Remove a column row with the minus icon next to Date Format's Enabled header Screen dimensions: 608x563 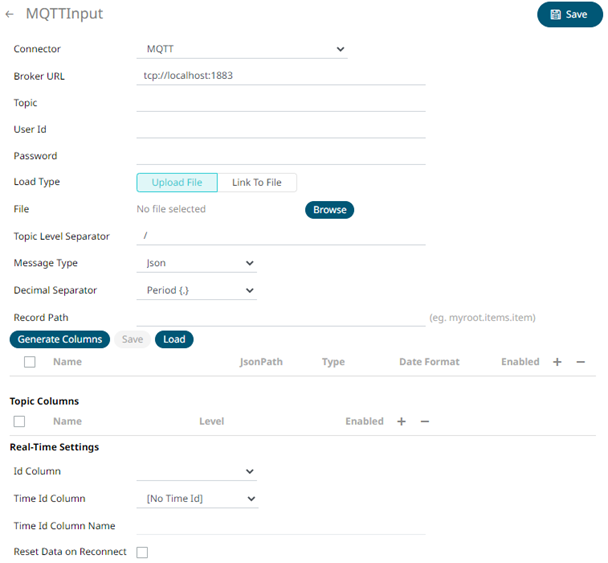click(580, 362)
